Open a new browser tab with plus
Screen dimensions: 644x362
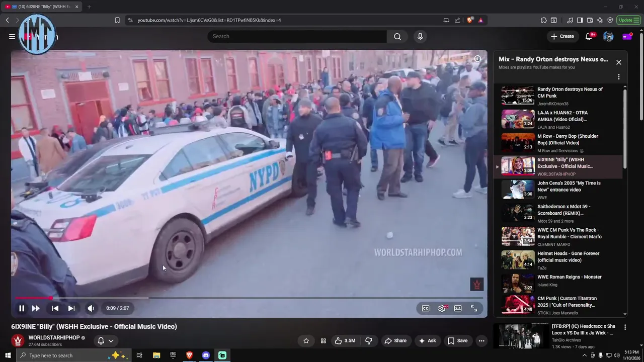[x=89, y=7]
